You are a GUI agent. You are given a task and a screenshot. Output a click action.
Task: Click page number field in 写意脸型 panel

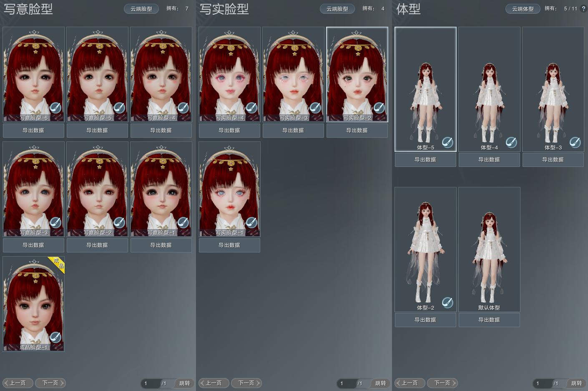click(151, 383)
